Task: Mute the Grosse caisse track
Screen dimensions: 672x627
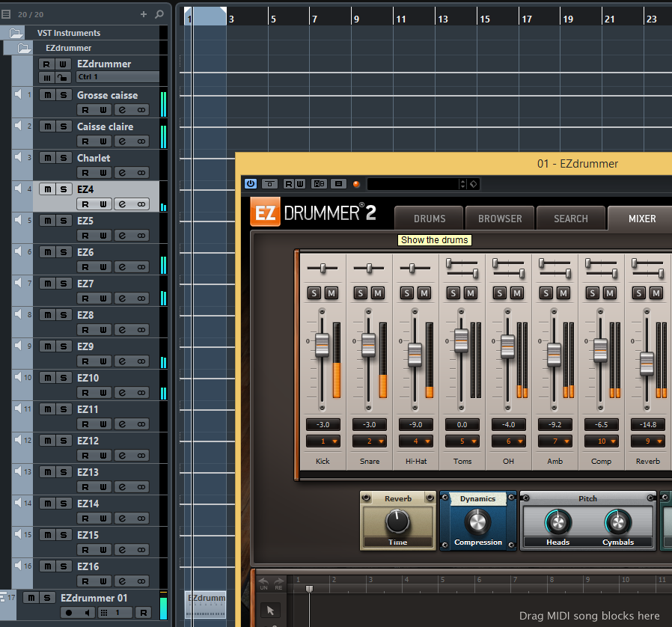Action: point(48,95)
